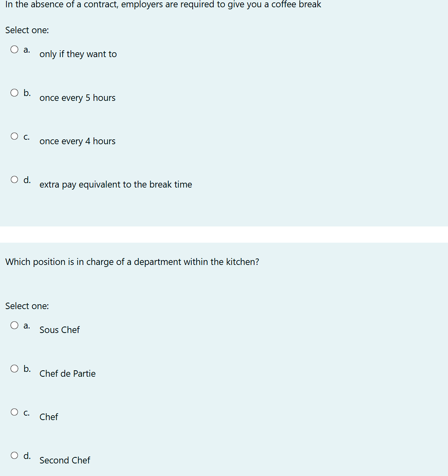Click 'Select one:' prompt under the kitchen question

pos(27,306)
